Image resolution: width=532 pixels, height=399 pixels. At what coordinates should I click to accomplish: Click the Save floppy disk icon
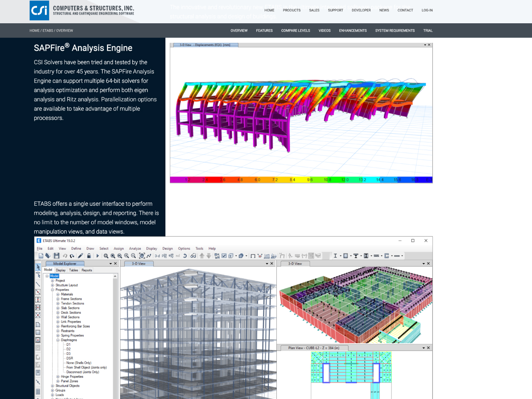(57, 256)
